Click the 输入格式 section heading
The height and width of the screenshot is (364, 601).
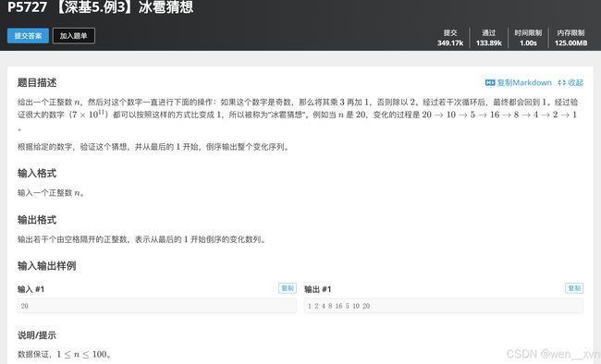tap(37, 173)
